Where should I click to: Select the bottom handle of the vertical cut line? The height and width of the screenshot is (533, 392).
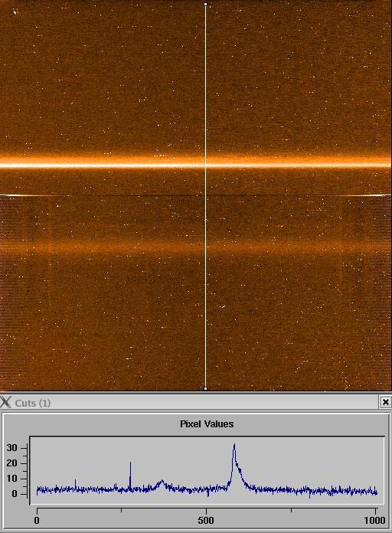pos(205,388)
